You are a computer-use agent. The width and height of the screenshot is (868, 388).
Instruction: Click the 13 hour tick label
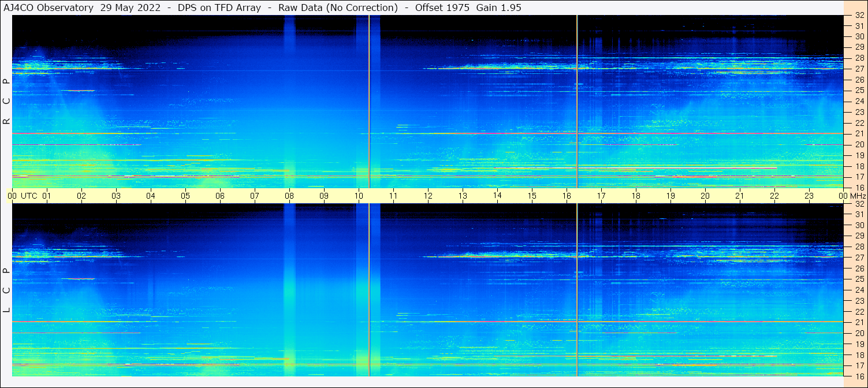coord(463,196)
